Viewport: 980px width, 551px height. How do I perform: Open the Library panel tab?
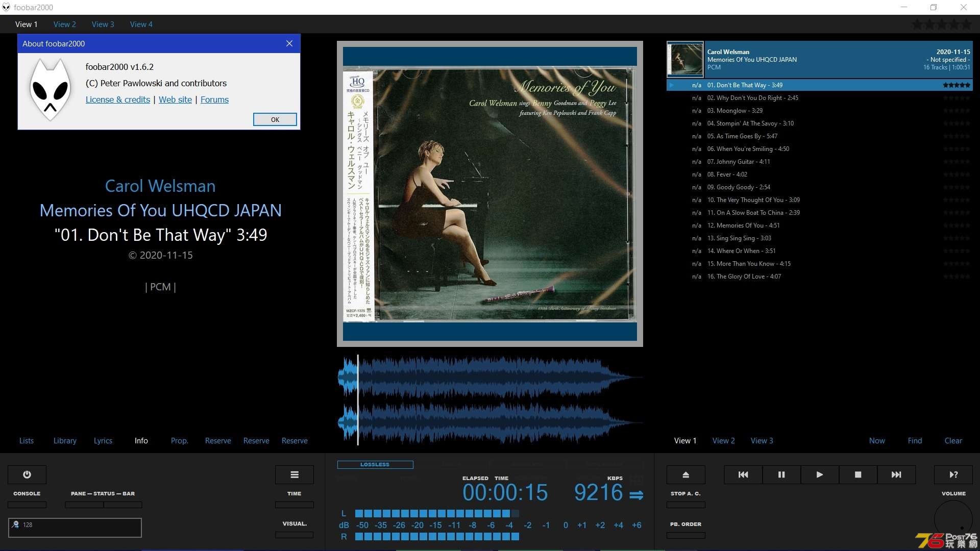point(65,440)
